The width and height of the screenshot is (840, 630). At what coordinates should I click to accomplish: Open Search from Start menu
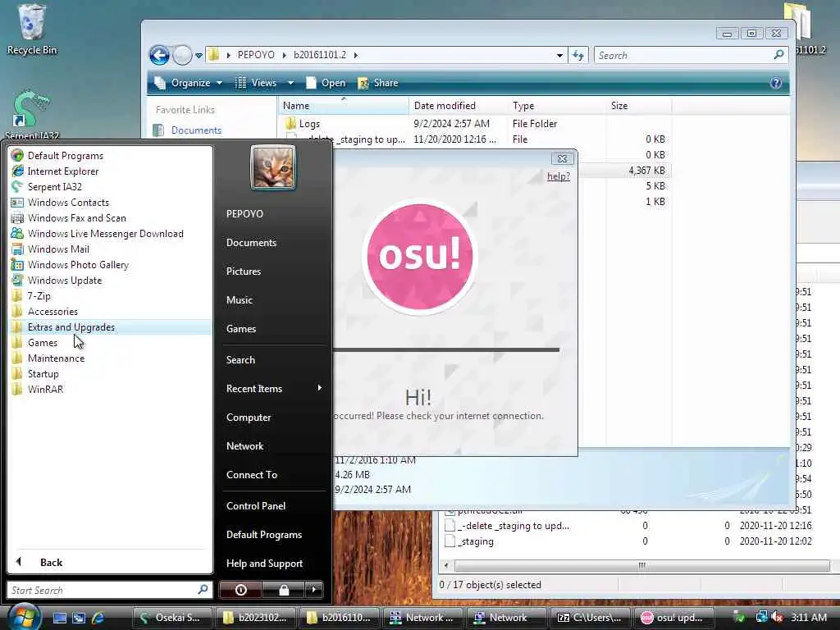[240, 360]
